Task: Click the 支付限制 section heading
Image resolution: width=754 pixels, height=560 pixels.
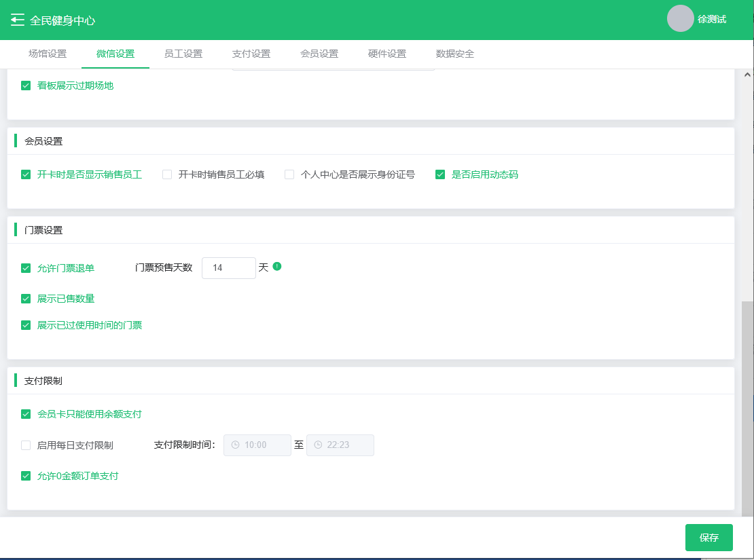Action: 43,381
